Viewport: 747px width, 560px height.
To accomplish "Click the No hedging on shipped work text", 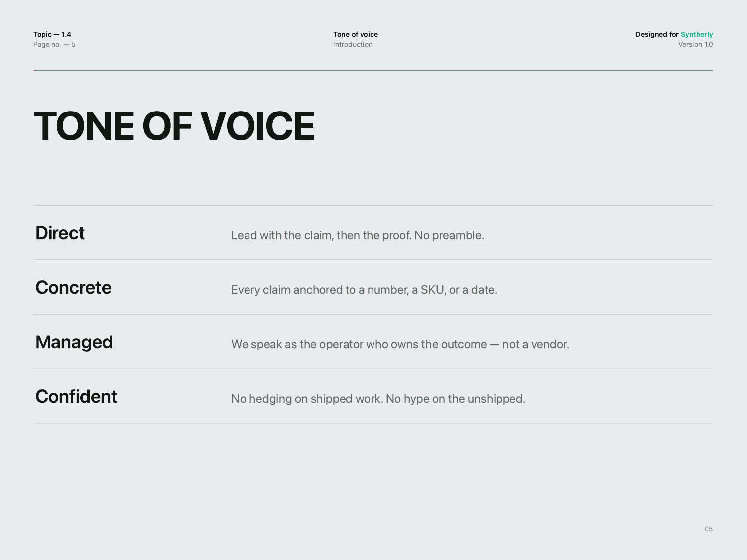I will (307, 399).
